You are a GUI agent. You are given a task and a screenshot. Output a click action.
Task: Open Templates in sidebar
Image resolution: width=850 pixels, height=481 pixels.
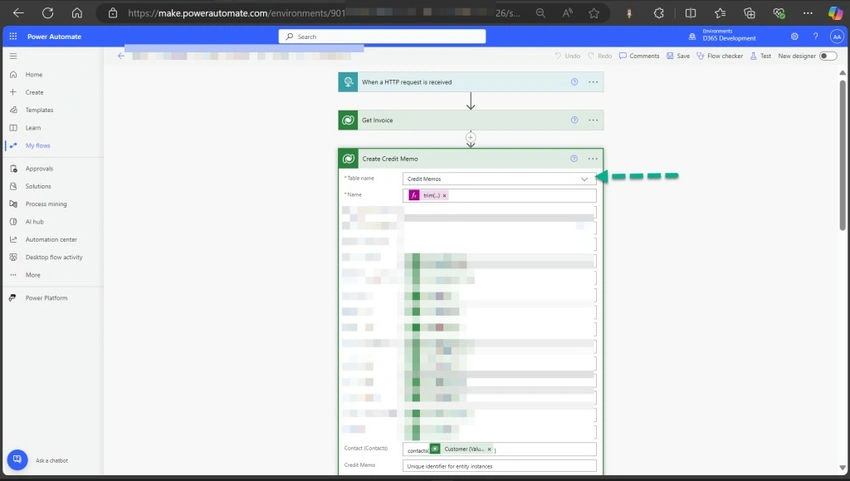[x=39, y=110]
